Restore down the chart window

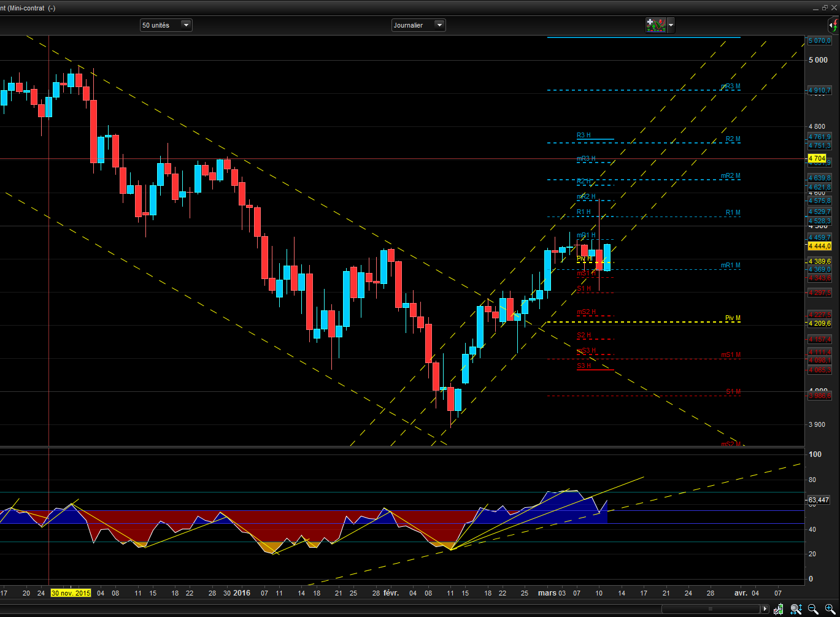tap(825, 7)
